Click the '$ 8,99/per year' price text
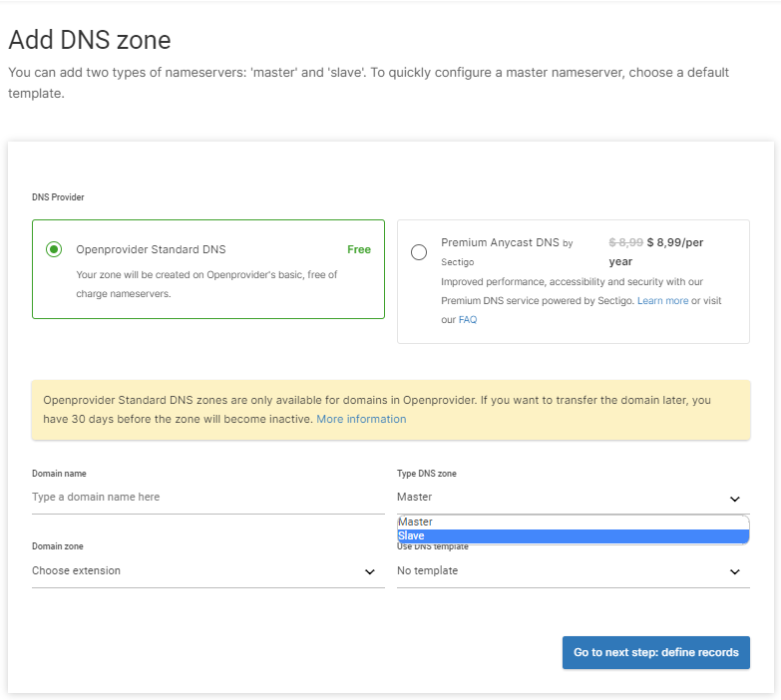This screenshot has height=700, width=781. click(656, 252)
